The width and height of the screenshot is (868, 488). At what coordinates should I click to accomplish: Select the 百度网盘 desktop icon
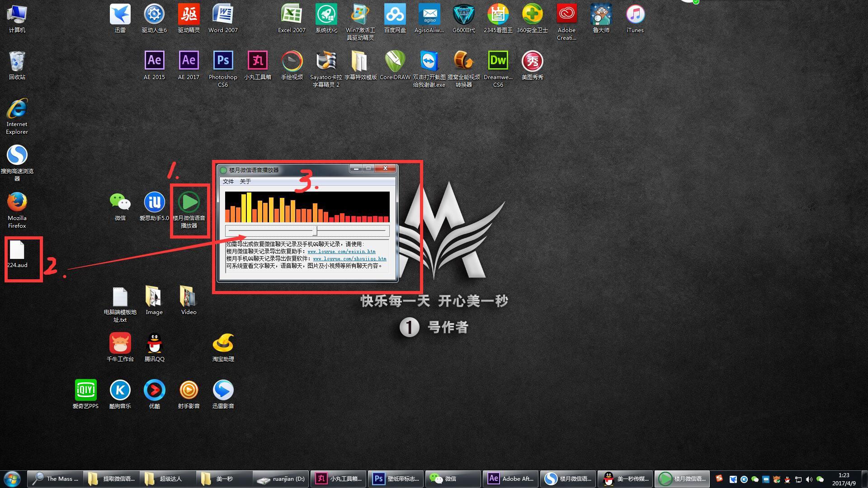[x=395, y=19]
